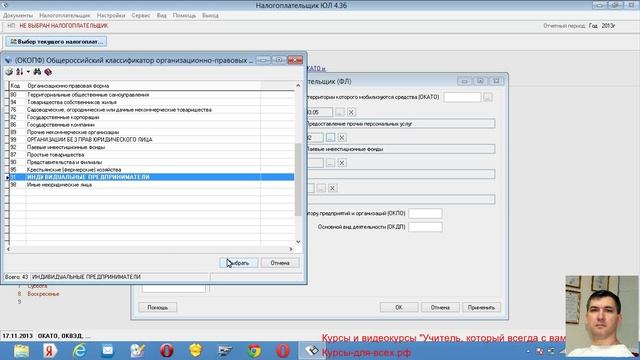Select row 'Простые товарищества'
The height and width of the screenshot is (360, 640).
pos(151,155)
